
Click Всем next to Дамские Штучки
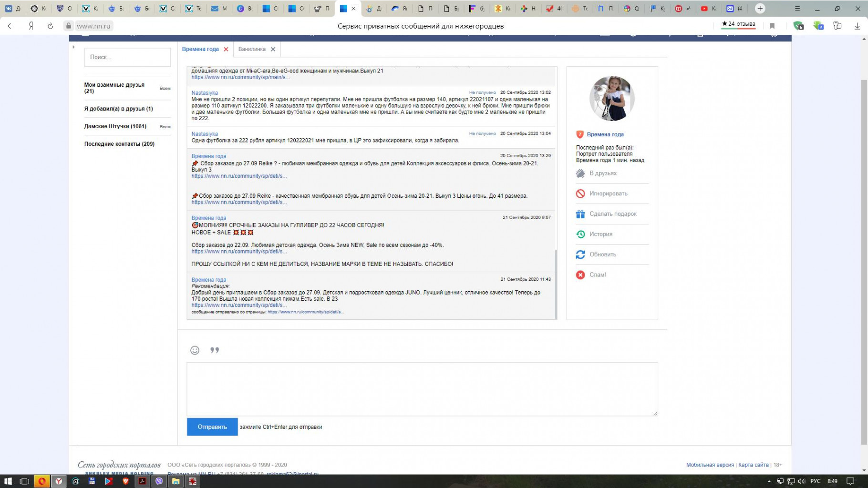[165, 127]
